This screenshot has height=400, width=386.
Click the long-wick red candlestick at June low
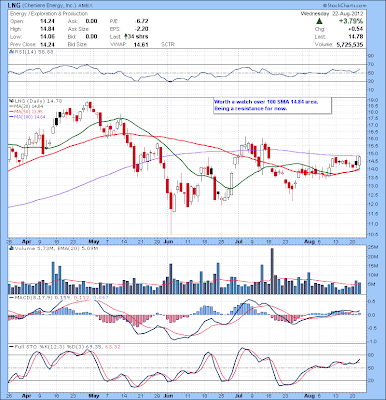click(x=171, y=213)
